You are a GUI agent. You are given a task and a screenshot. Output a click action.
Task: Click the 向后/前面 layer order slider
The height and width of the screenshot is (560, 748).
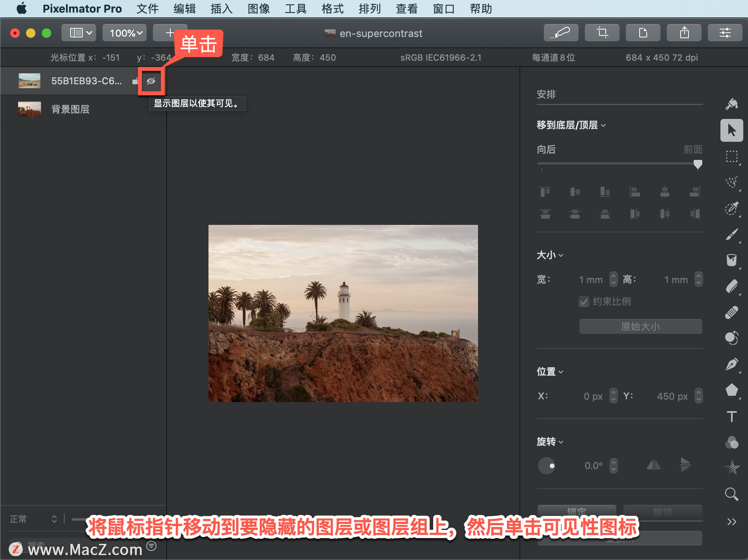[x=620, y=163]
